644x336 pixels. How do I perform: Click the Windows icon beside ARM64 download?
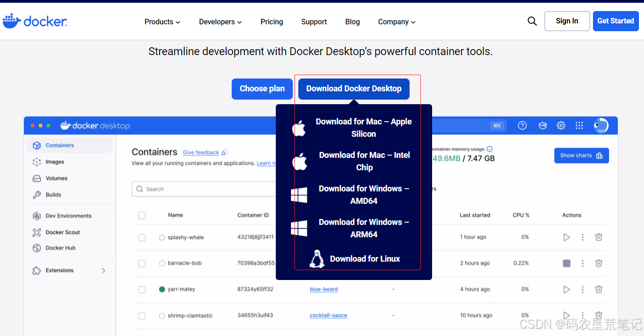299,228
